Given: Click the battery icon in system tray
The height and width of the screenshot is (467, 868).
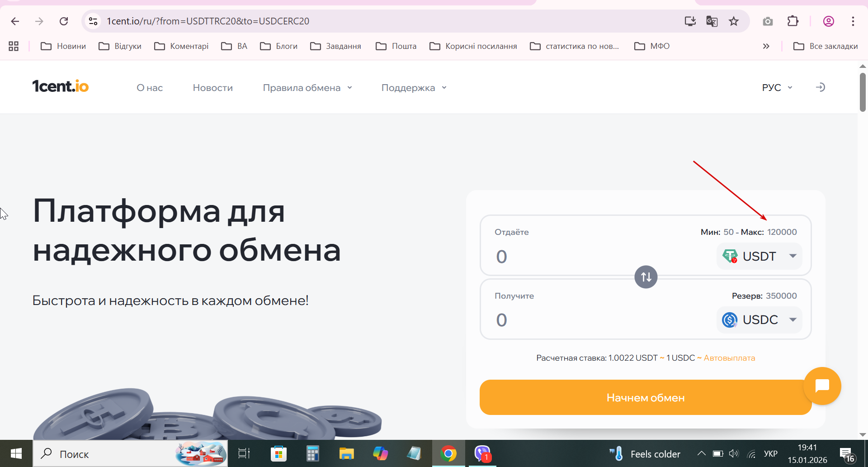Looking at the screenshot, I should pos(718,453).
